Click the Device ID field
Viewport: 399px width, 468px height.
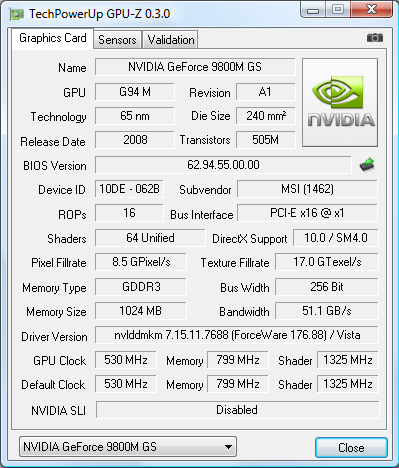pyautogui.click(x=129, y=189)
